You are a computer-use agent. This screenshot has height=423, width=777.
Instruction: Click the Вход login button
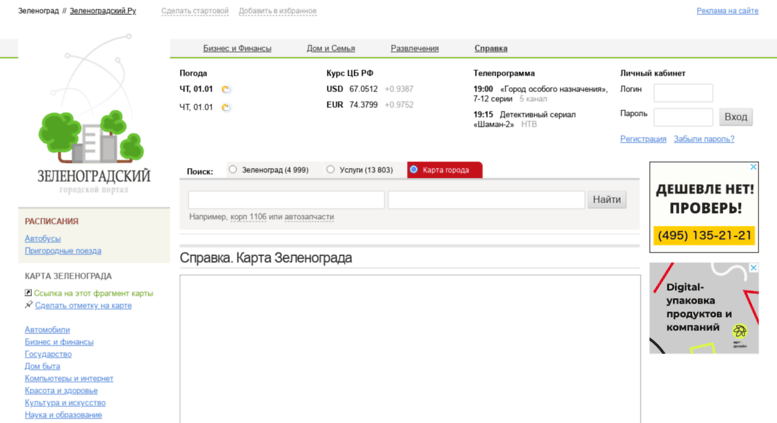(735, 117)
